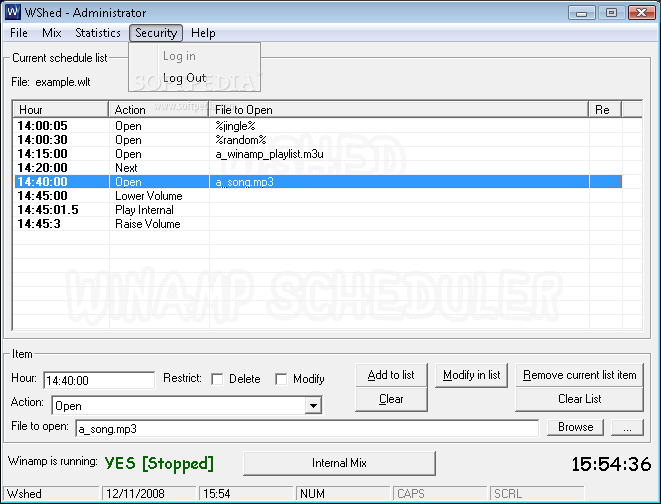Click the File: example.wlt label
Image resolution: width=661 pixels, height=504 pixels.
pyautogui.click(x=51, y=82)
